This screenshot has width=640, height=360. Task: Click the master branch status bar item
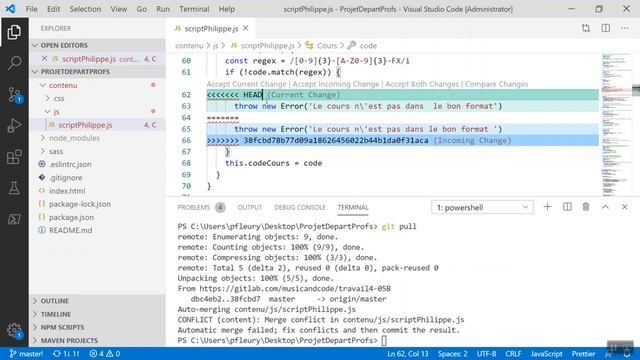tap(27, 353)
